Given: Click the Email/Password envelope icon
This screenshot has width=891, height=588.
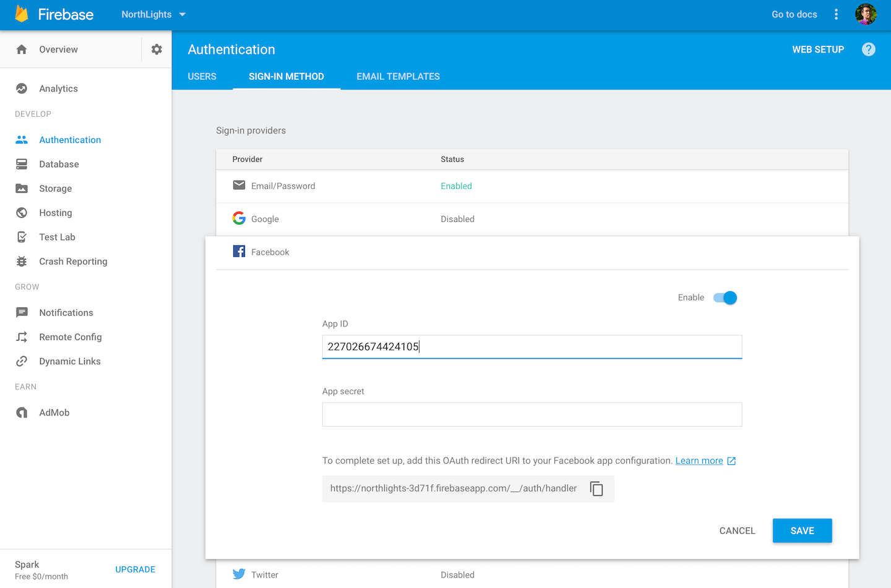Looking at the screenshot, I should tap(239, 185).
